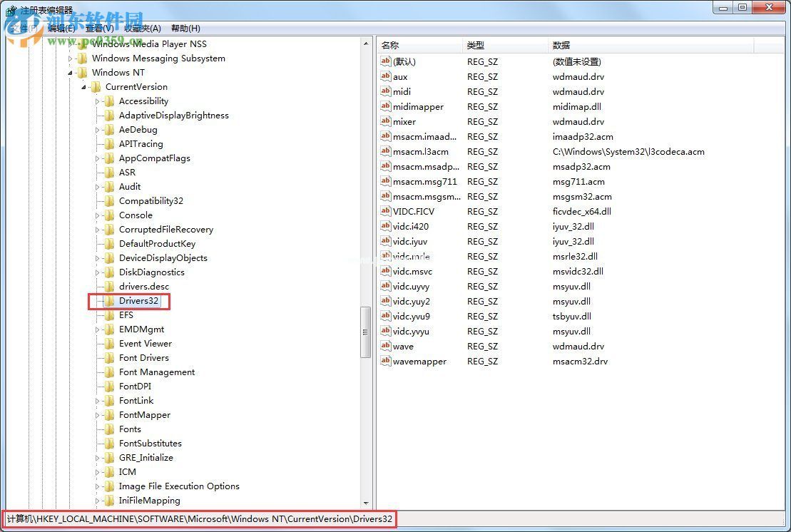The width and height of the screenshot is (791, 532).
Task: Click the 类型 column header
Action: tap(476, 44)
